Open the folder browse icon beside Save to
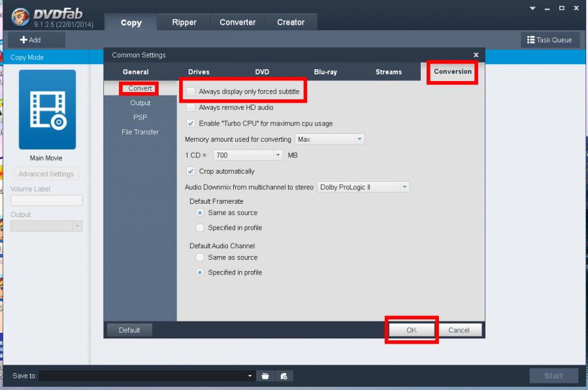 click(265, 376)
